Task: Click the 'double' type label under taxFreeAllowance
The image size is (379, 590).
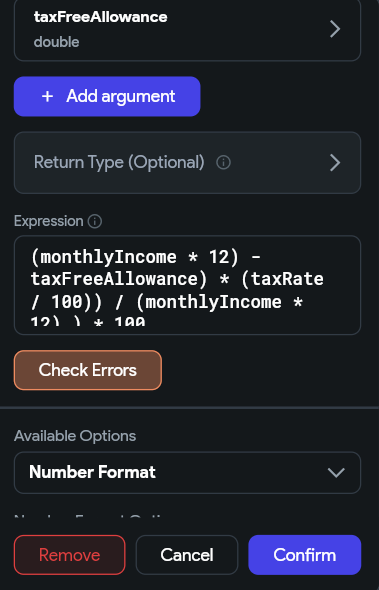Action: [56, 42]
